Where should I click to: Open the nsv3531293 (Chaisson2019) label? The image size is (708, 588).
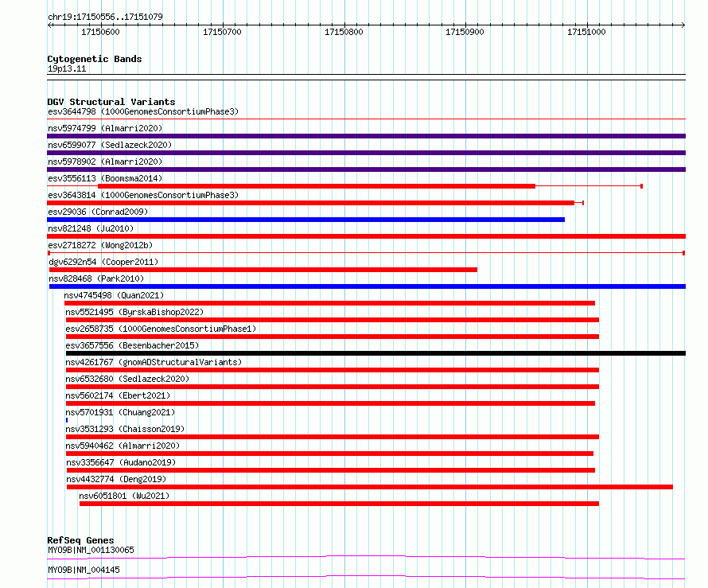click(x=125, y=429)
